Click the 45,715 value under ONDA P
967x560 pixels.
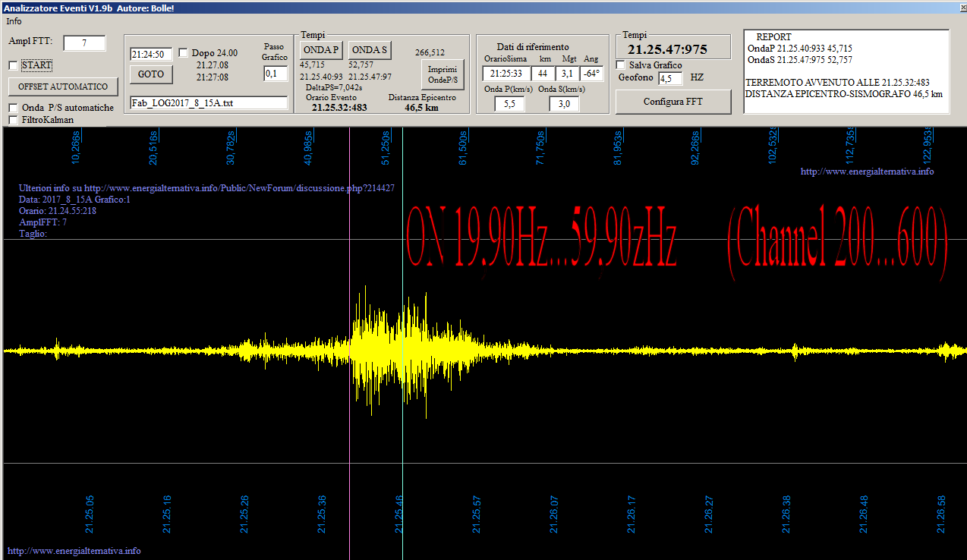[x=312, y=65]
